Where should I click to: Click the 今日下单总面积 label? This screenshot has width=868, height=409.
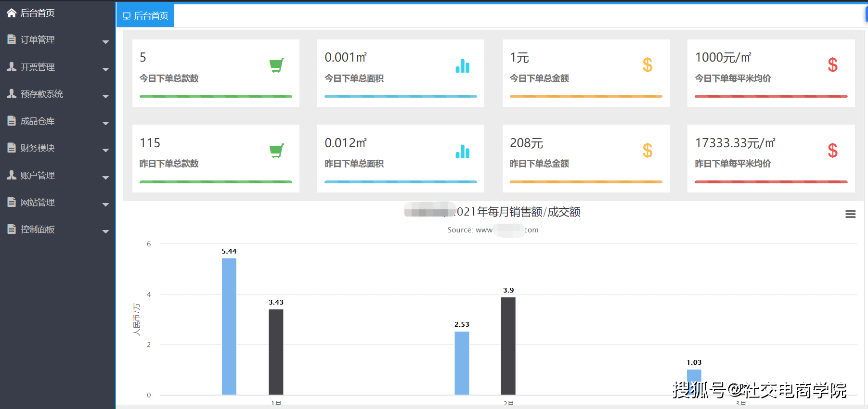pos(354,78)
